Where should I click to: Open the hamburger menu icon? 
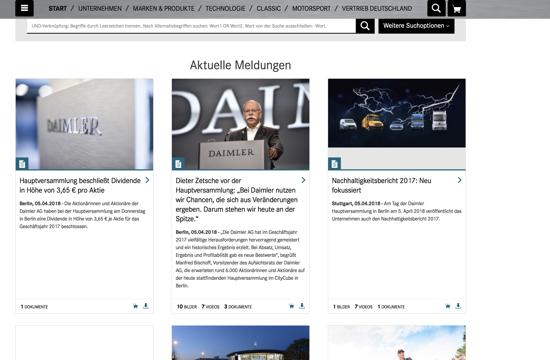click(24, 8)
